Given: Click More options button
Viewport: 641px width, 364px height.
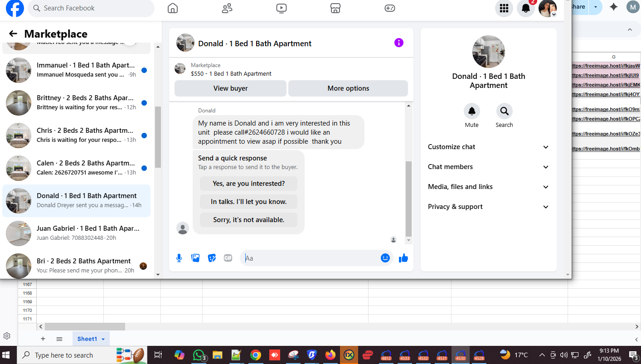Looking at the screenshot, I should (348, 88).
